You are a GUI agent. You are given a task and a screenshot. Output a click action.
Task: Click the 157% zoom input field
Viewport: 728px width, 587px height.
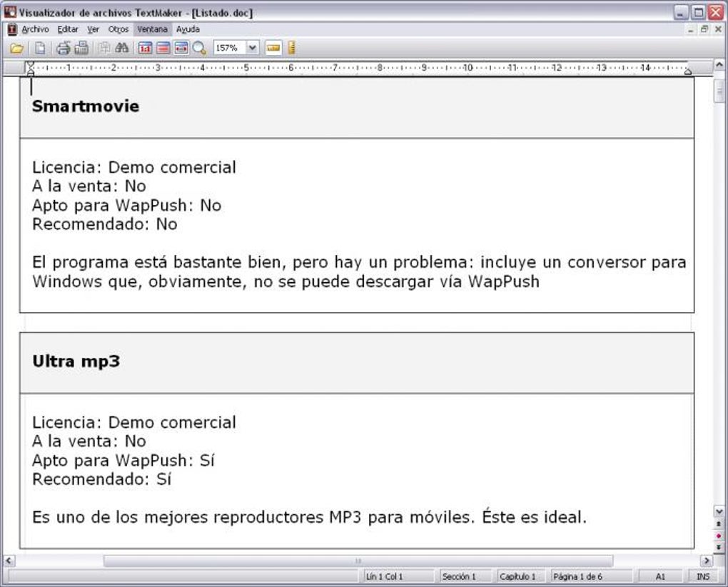pos(230,48)
